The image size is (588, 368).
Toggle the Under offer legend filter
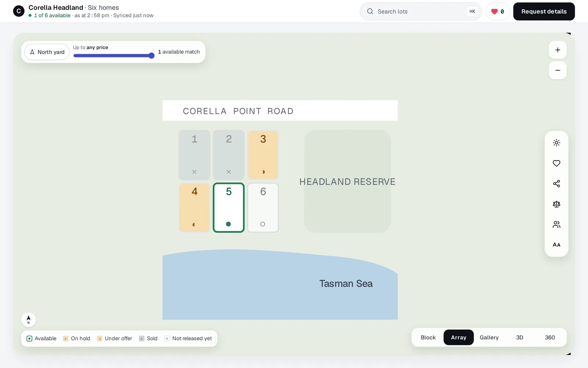114,339
